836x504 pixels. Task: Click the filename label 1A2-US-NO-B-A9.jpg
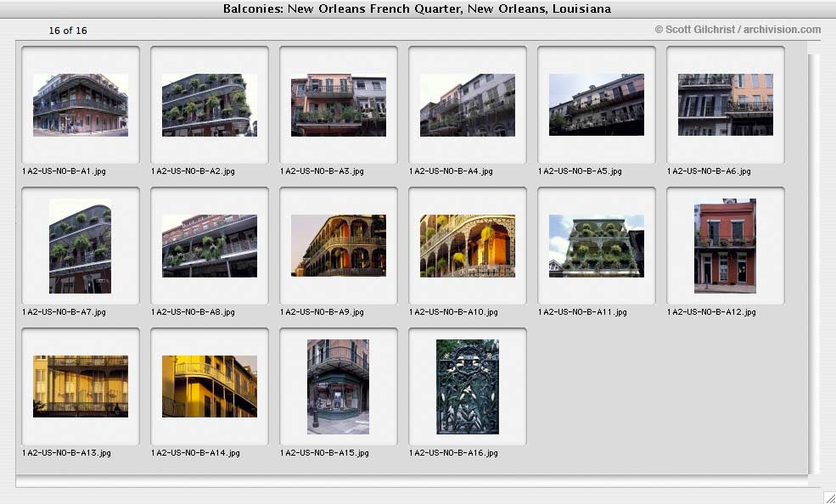[322, 311]
